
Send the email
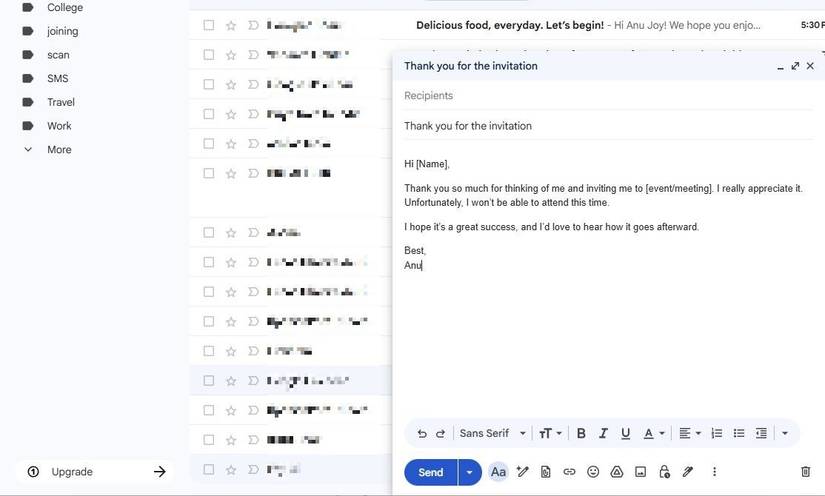[430, 472]
